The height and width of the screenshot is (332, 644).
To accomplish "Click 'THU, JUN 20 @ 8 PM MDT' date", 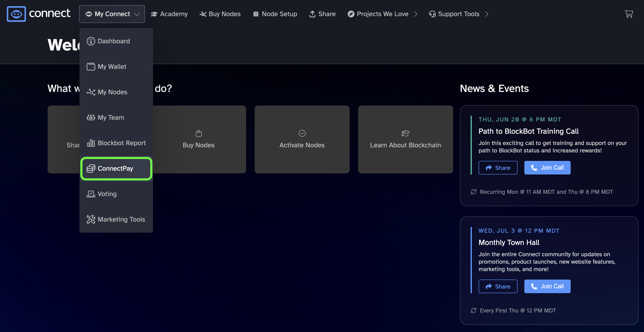I will coord(520,119).
